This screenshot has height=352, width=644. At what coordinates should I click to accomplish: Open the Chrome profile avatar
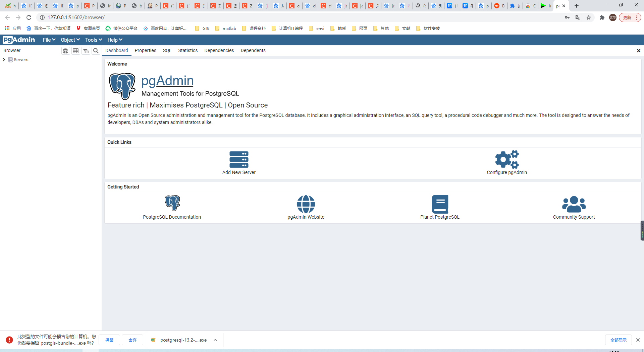coord(613,17)
